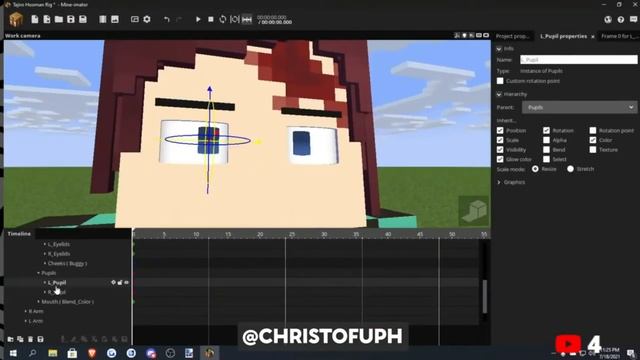Close the L_Pupil properties tab

tap(593, 37)
